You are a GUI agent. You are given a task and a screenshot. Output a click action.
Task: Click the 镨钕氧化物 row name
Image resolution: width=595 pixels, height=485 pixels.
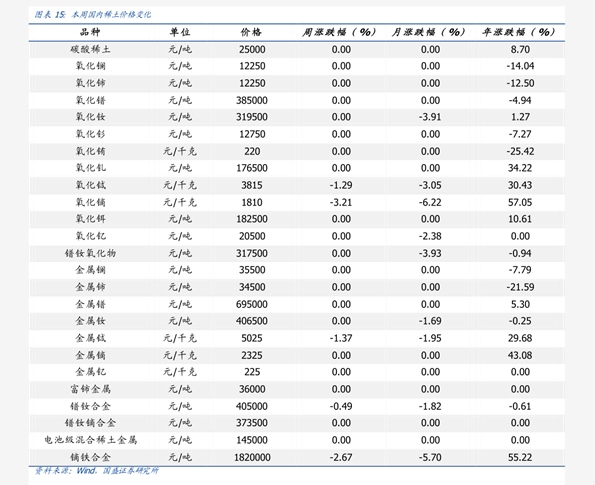click(x=90, y=253)
